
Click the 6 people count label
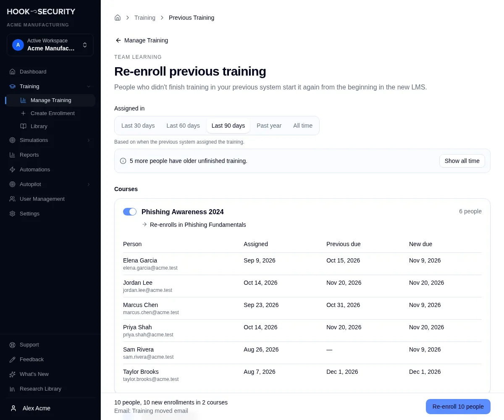[x=470, y=211]
